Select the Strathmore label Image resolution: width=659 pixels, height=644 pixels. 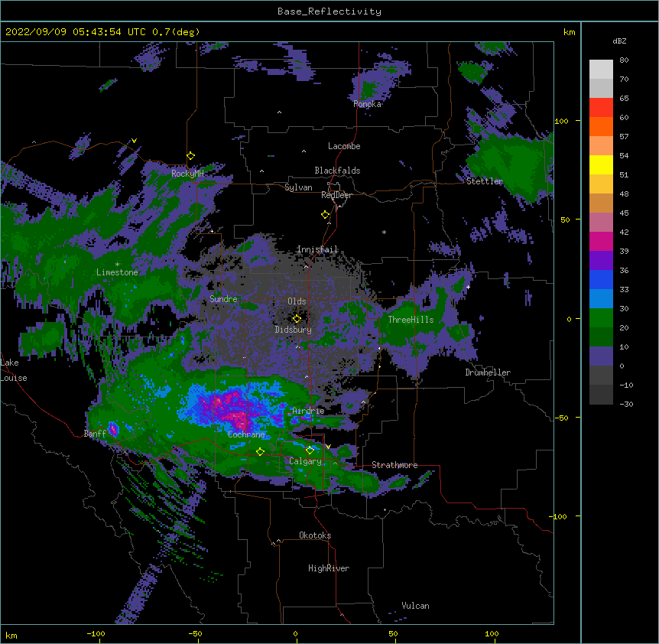point(394,465)
